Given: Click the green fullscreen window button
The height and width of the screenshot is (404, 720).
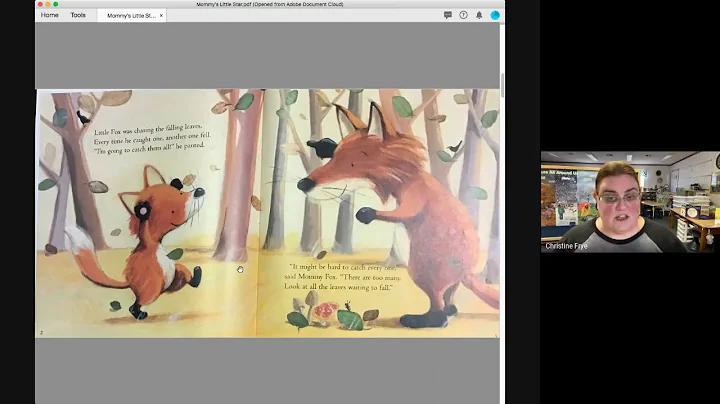Looking at the screenshot, I should 56,4.
